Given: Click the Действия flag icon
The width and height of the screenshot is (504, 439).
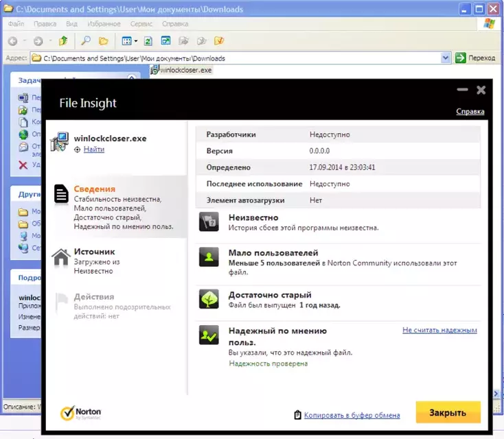Looking at the screenshot, I should tap(61, 301).
